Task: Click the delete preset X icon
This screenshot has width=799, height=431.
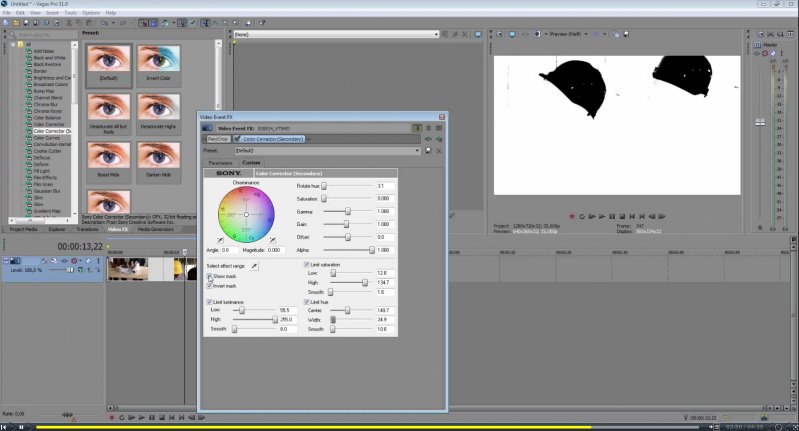Action: tap(437, 150)
